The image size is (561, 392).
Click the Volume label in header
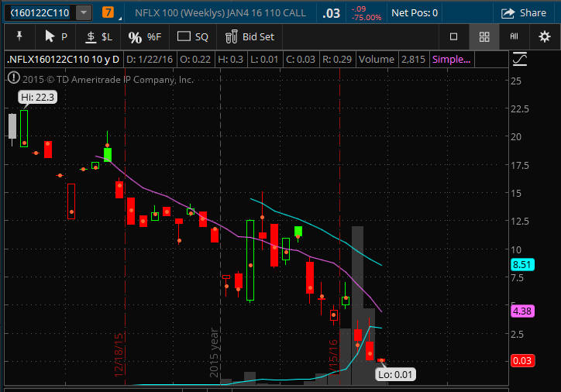[377, 60]
